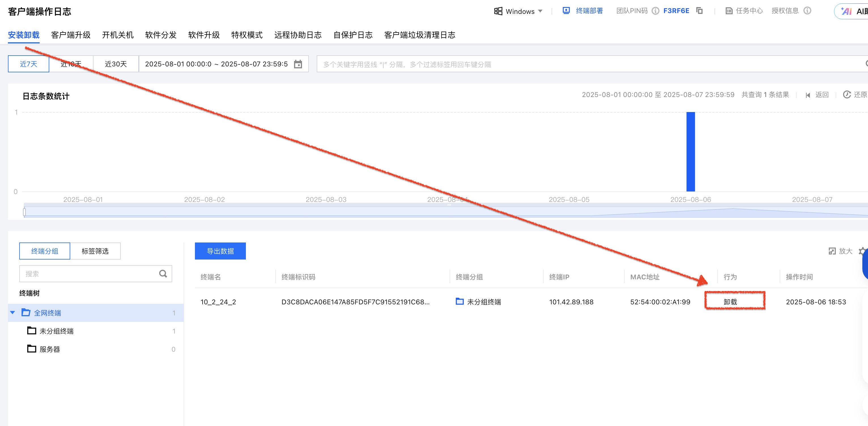Click the calendar icon in date range
This screenshot has width=868, height=426.
pyautogui.click(x=298, y=64)
